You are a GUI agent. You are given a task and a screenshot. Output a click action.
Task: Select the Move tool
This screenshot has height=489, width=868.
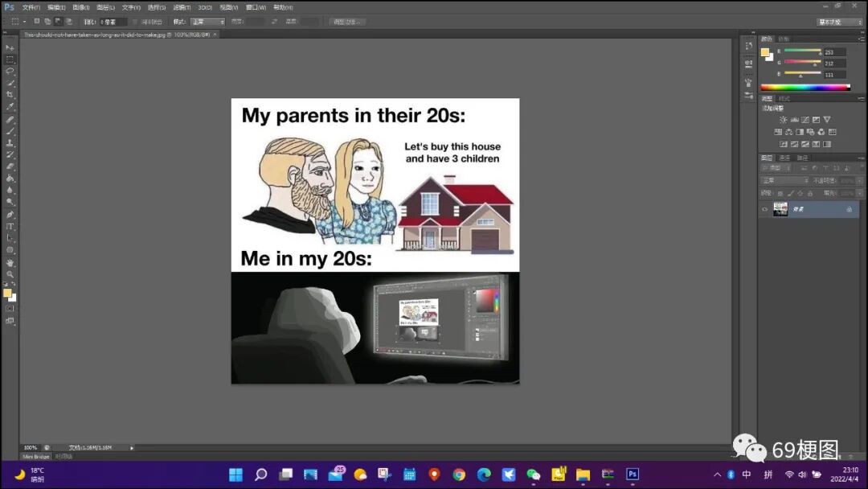[10, 47]
